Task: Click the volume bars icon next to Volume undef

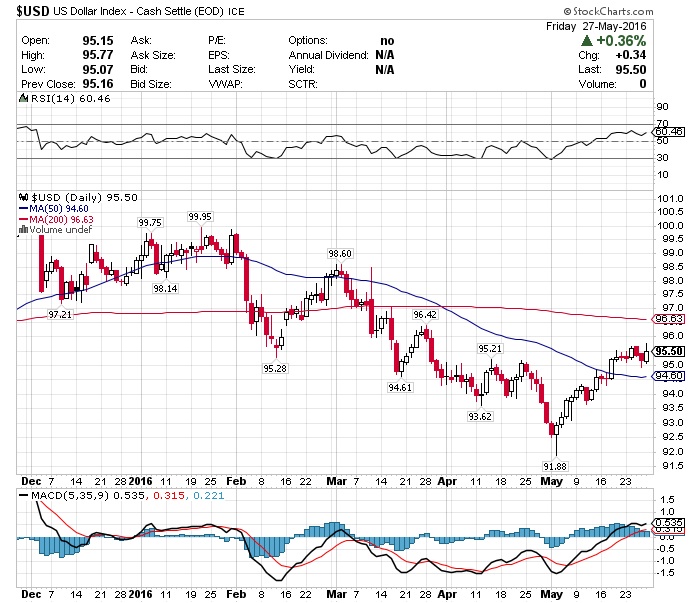Action: pyautogui.click(x=23, y=230)
